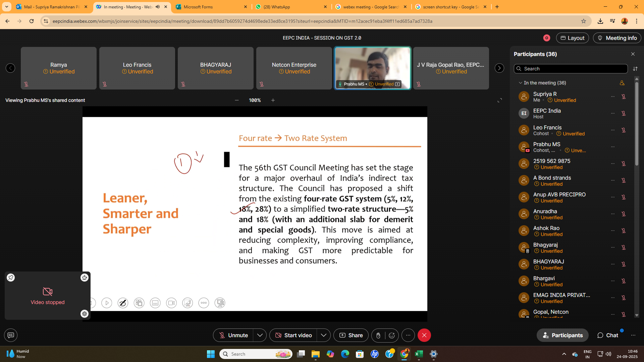
Task: Expand the video options arrow
Action: pos(324,336)
